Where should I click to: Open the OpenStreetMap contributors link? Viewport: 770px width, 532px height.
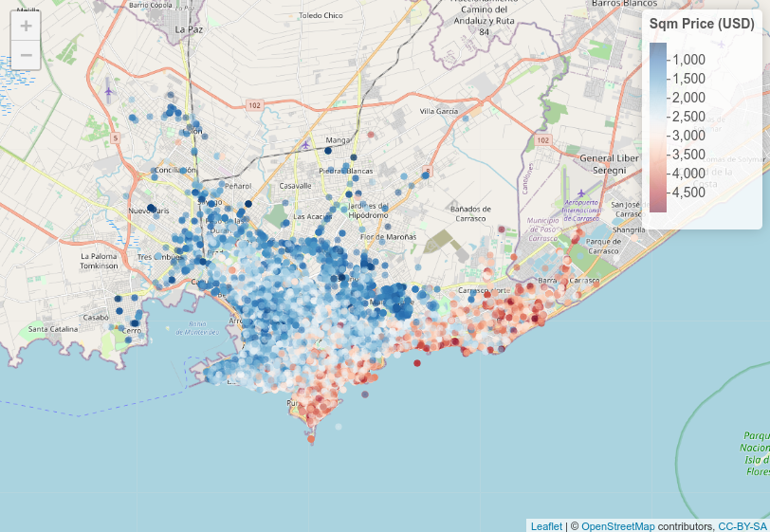pos(617,525)
